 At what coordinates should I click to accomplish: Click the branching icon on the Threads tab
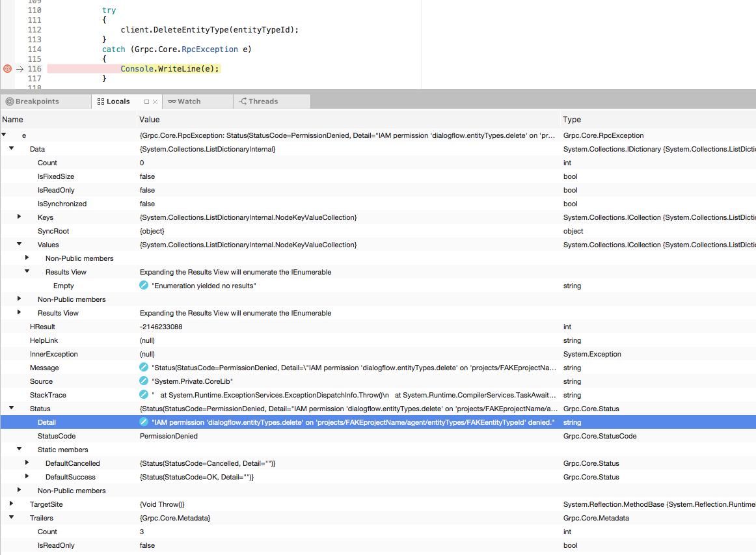[x=241, y=102]
